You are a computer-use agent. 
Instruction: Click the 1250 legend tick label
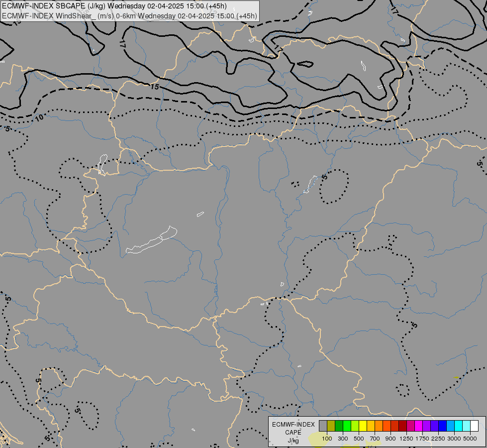406,439
